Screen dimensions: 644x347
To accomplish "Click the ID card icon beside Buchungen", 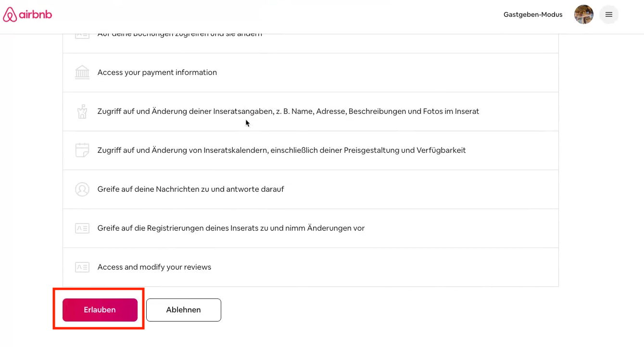I will (x=82, y=35).
